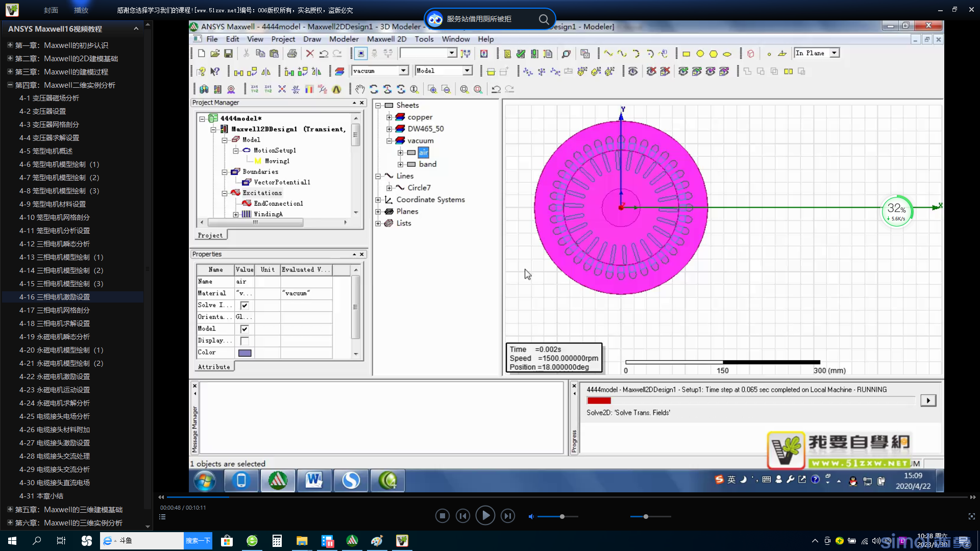Select the Draw ellipse tool
This screenshot has height=551, width=980.
(x=727, y=54)
